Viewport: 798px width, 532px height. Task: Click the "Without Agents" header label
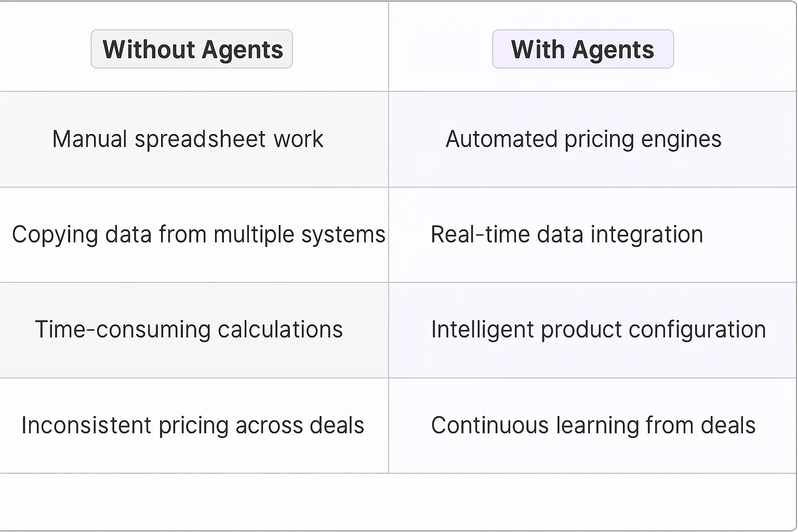(x=192, y=49)
